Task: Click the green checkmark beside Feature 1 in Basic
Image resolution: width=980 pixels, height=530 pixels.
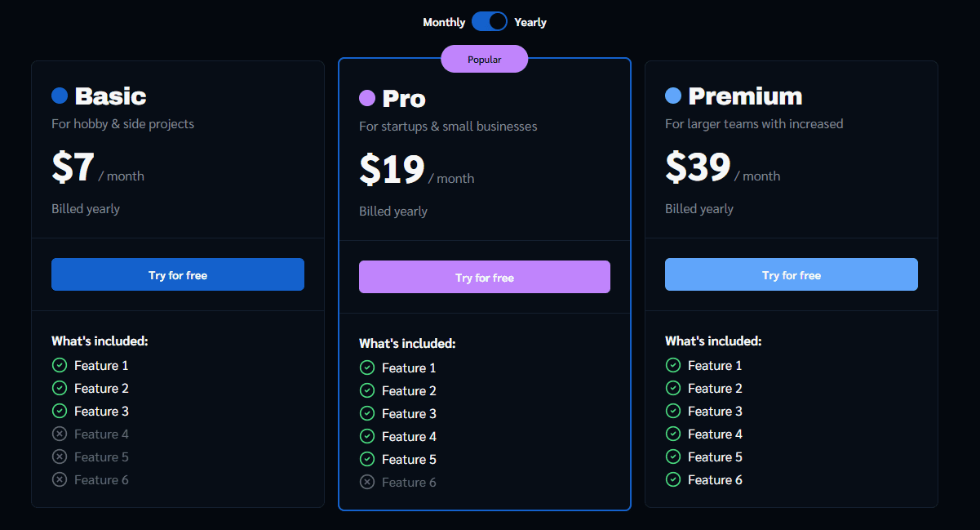Action: [x=60, y=365]
